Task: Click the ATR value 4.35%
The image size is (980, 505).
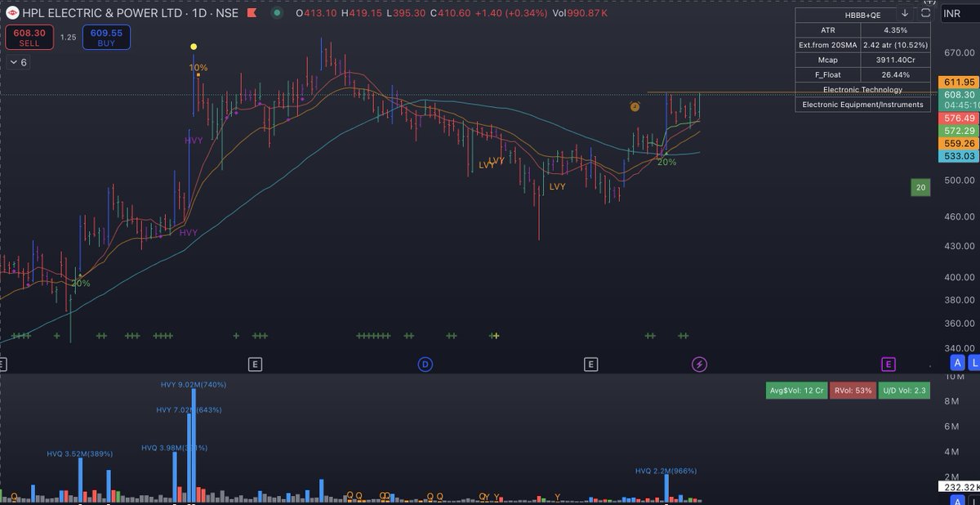Action: pyautogui.click(x=896, y=30)
